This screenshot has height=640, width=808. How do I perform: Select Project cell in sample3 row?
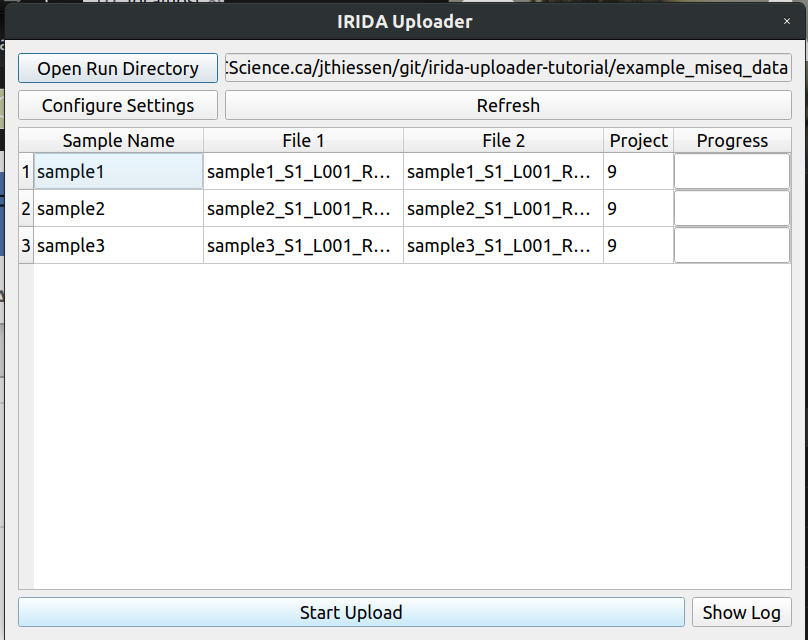(638, 245)
